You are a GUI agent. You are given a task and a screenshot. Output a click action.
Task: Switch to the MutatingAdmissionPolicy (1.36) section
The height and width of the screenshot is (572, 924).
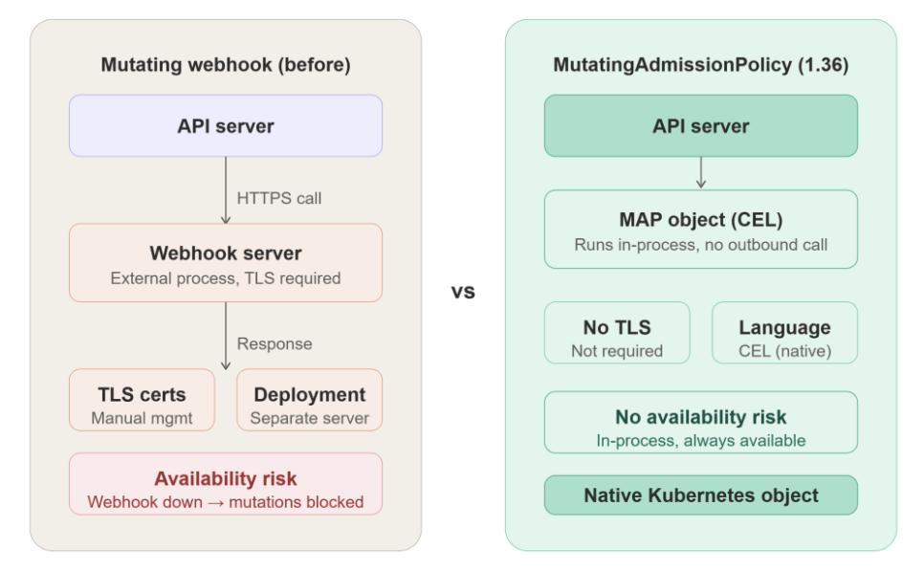(700, 65)
